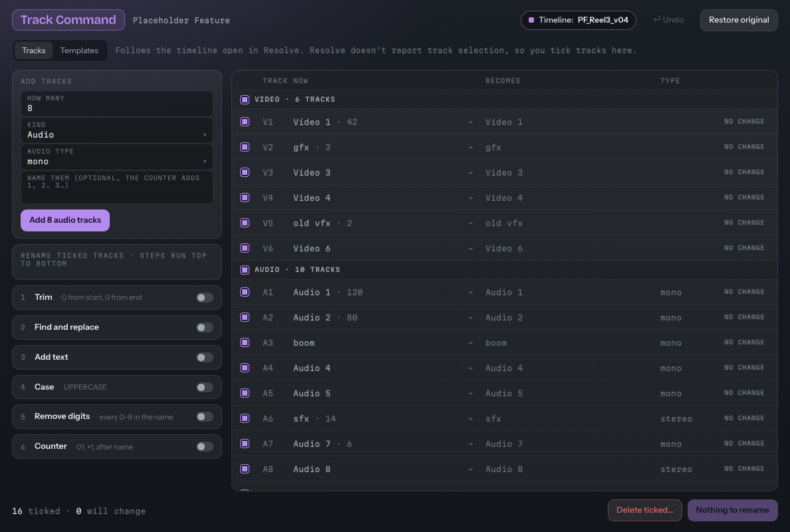Turn on the Add text toggle
Screen dimensions: 790x532
(205, 357)
